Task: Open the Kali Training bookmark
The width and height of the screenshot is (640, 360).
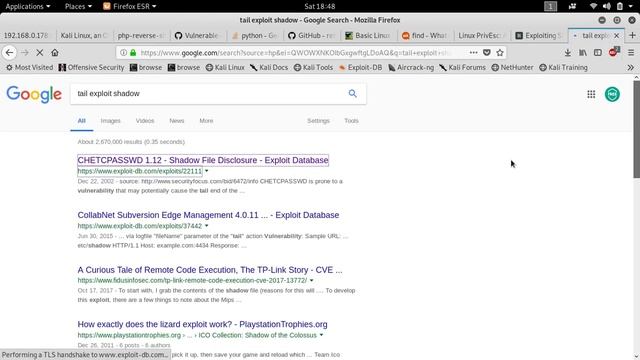Action: click(x=564, y=68)
